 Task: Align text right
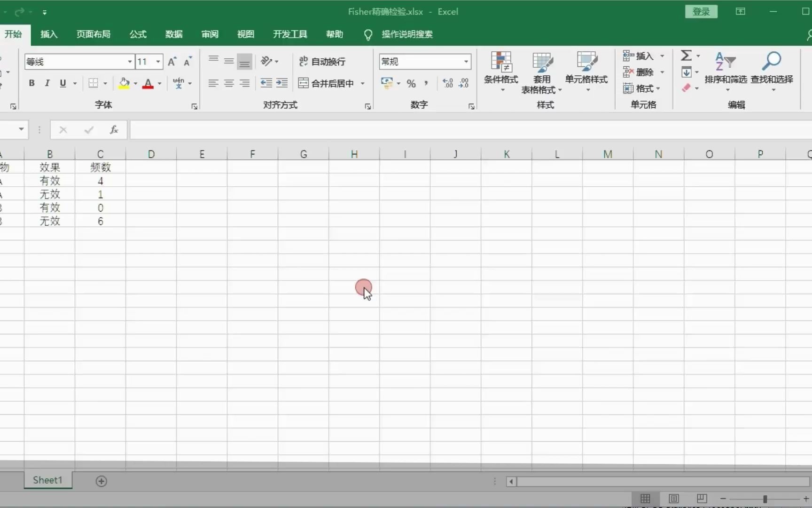244,83
